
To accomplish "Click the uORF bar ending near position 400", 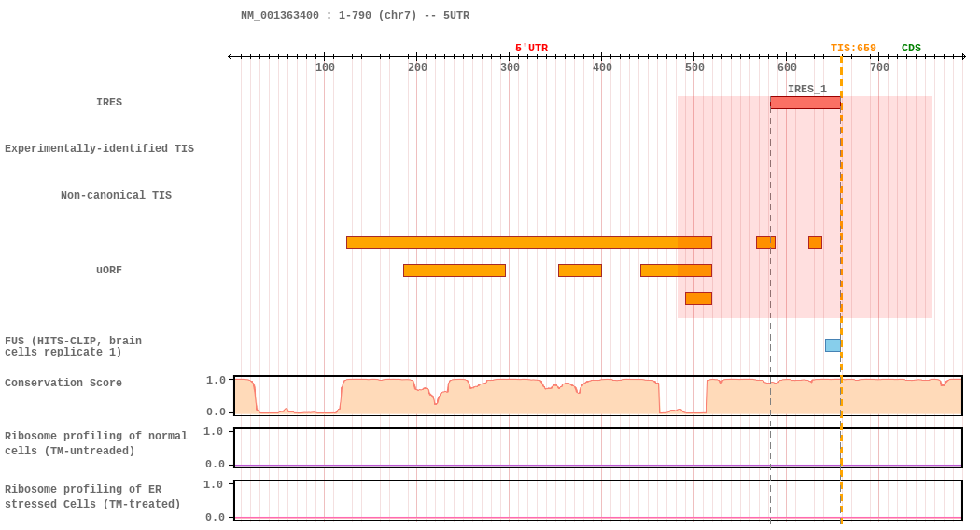I will pos(580,271).
